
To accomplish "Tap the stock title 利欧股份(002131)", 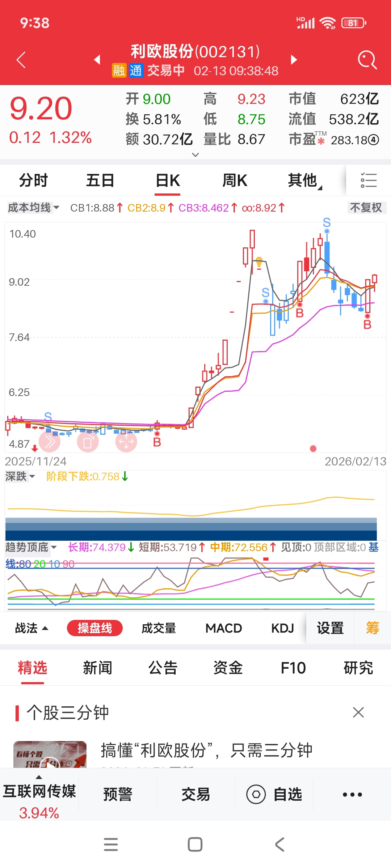I will click(x=195, y=51).
